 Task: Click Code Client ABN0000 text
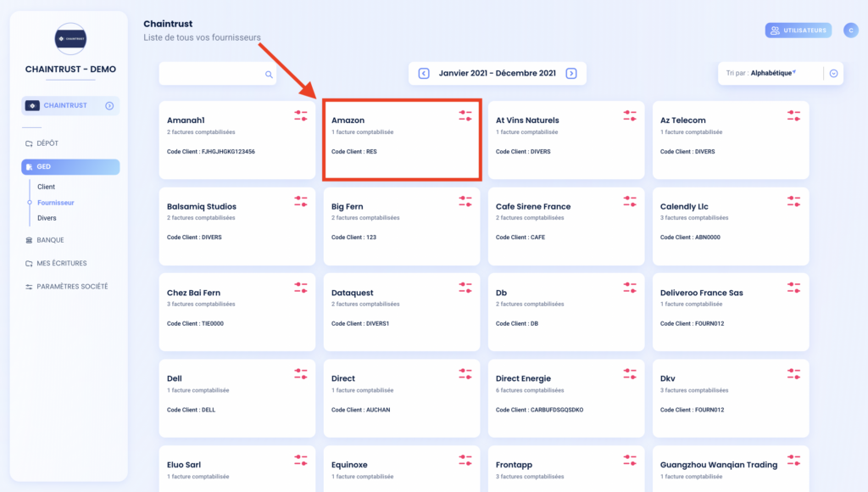point(690,238)
